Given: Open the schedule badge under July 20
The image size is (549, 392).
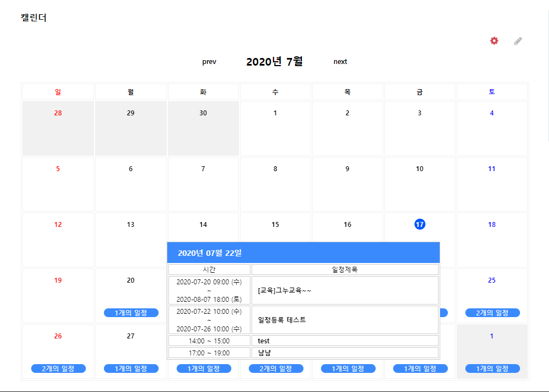Looking at the screenshot, I should tap(131, 313).
